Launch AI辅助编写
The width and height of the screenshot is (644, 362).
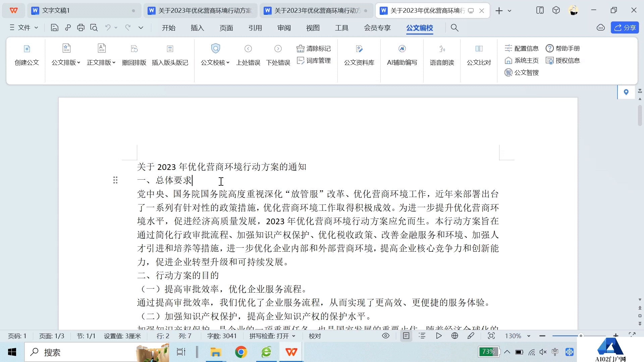pyautogui.click(x=402, y=56)
